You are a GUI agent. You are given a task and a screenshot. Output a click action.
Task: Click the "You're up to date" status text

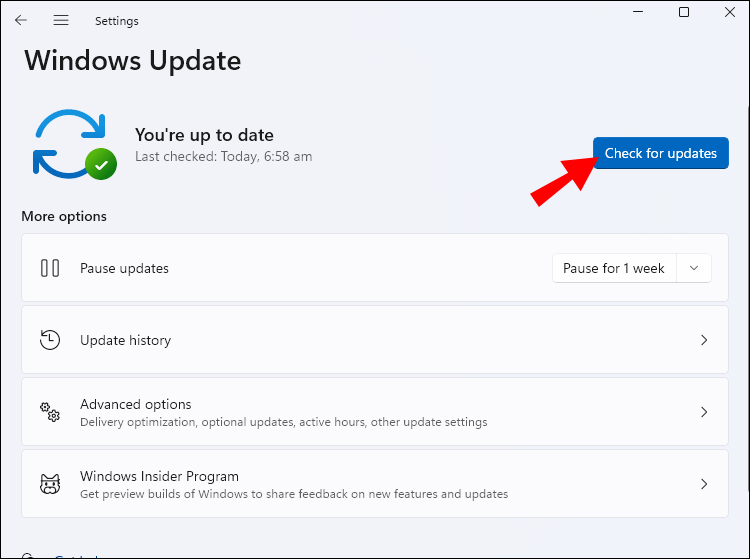[204, 135]
